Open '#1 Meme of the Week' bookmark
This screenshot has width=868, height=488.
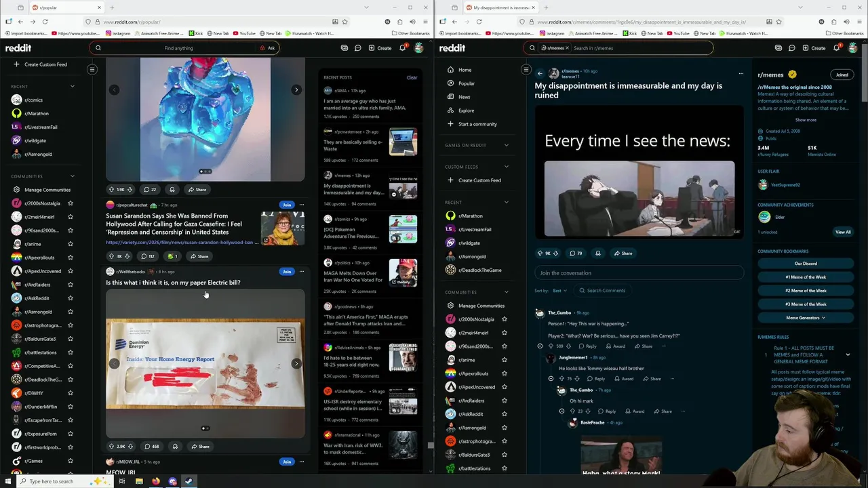806,277
